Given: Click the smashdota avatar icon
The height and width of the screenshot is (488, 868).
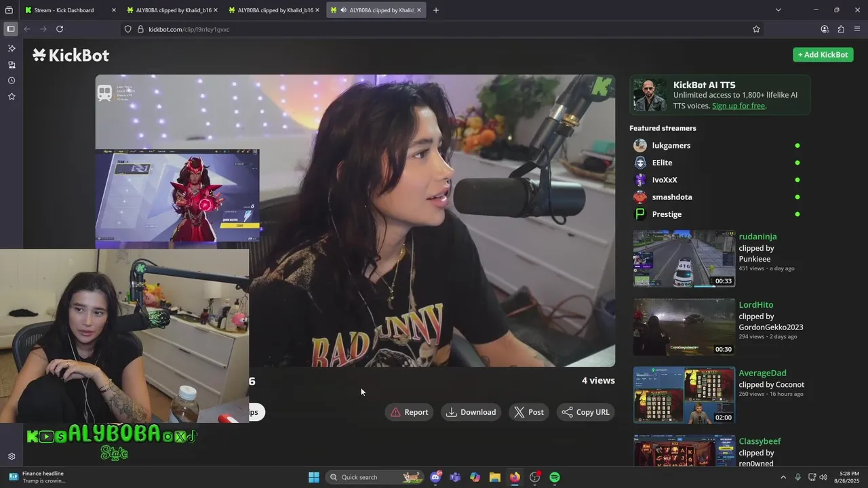Looking at the screenshot, I should pos(640,197).
